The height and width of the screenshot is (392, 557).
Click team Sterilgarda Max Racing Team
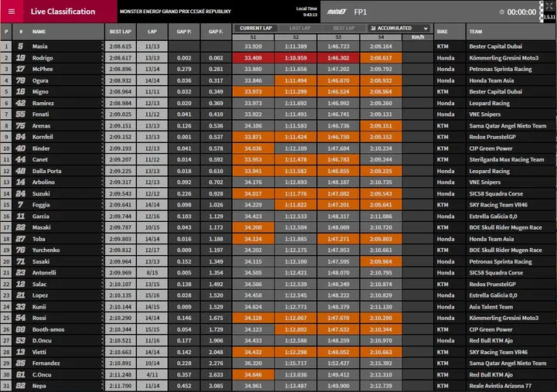[507, 159]
